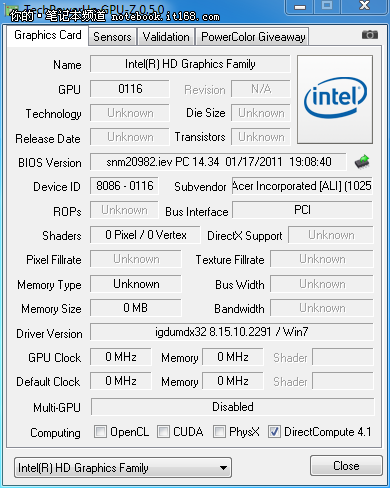Click the Driver Version label
The image size is (390, 488).
pos(49,334)
